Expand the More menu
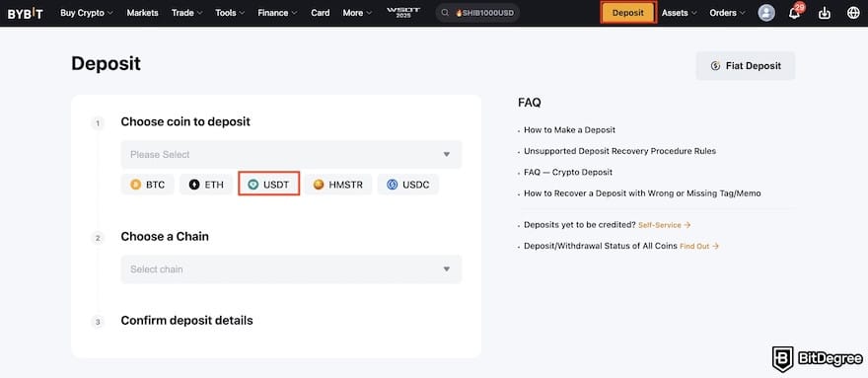 tap(357, 13)
